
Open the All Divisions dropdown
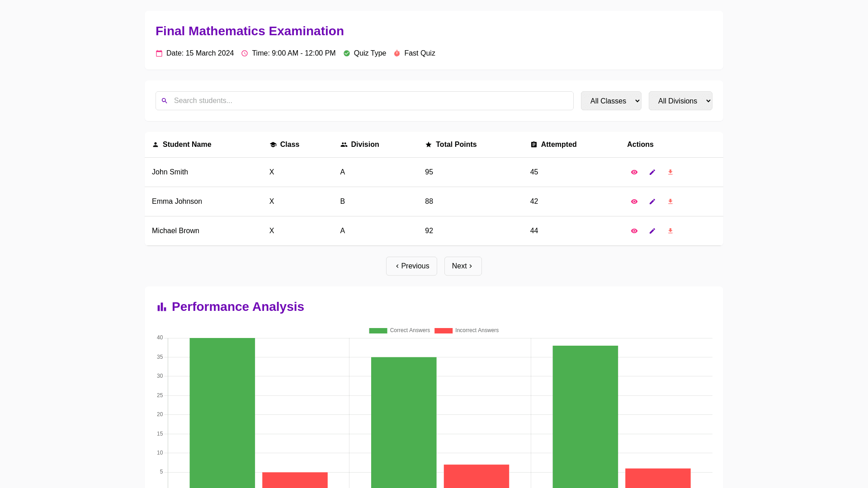680,101
